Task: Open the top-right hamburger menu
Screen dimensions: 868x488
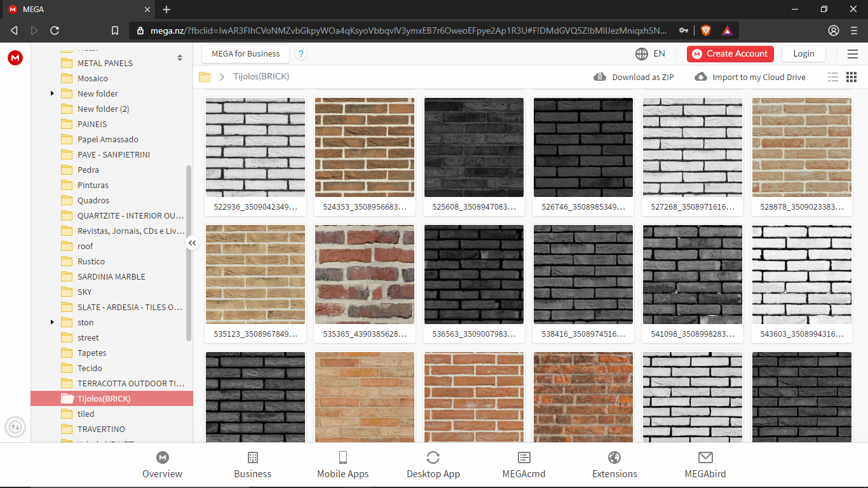Action: point(853,54)
